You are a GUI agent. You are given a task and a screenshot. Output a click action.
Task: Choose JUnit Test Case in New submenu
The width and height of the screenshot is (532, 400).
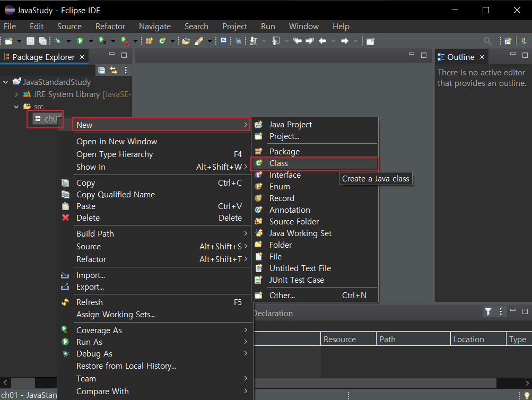click(x=315, y=280)
